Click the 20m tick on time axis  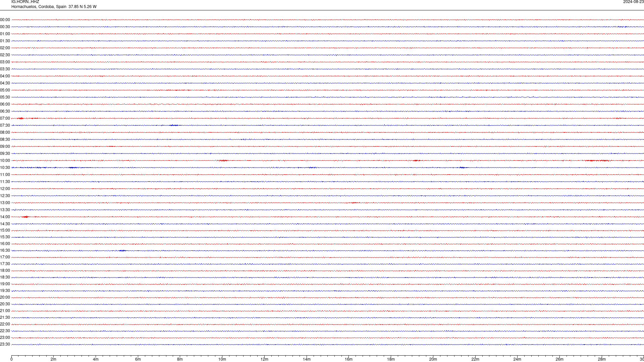point(433,359)
